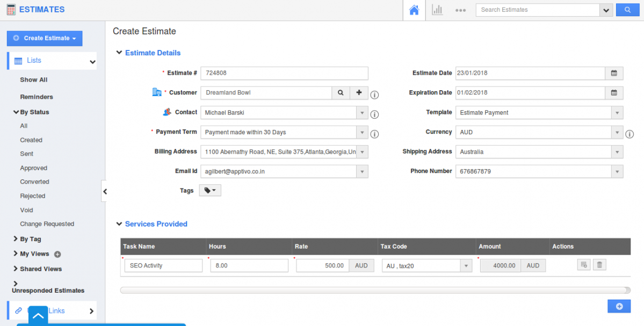Select Created status filter
This screenshot has width=644, height=326.
31,140
